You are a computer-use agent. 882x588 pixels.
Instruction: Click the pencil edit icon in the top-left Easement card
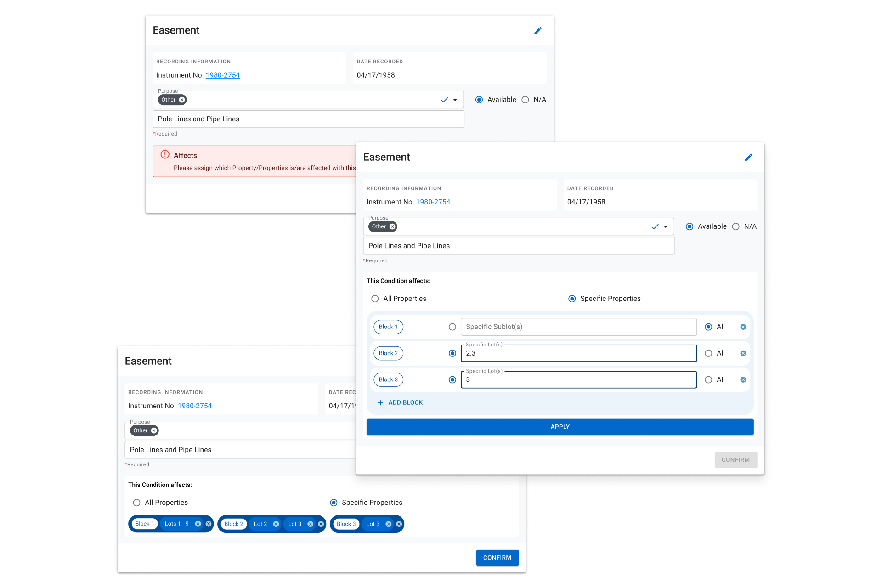pyautogui.click(x=538, y=31)
